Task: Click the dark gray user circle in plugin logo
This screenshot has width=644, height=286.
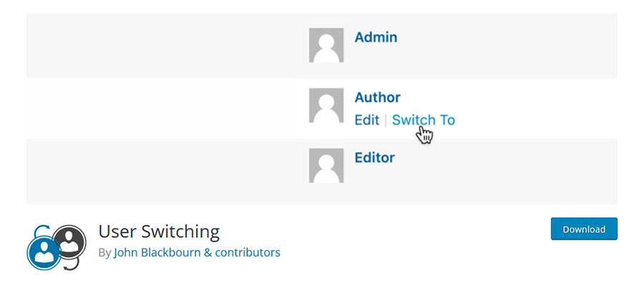Action: tap(69, 242)
